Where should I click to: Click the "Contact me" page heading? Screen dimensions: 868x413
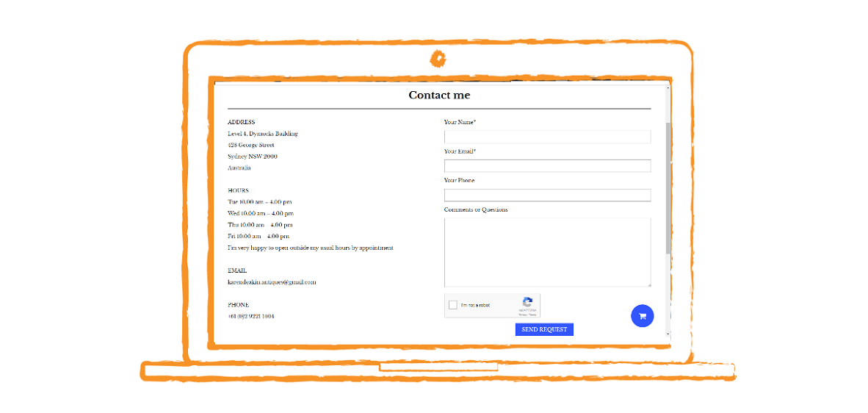pyautogui.click(x=439, y=96)
